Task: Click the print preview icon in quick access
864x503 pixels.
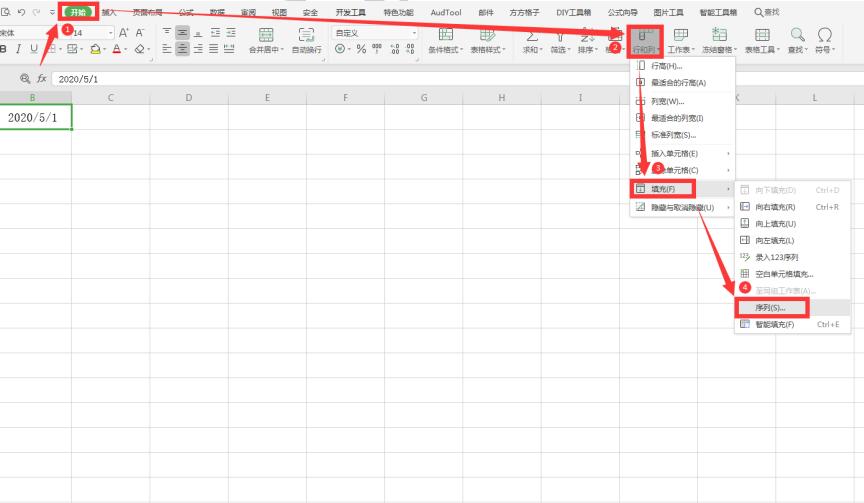Action: tap(6, 12)
